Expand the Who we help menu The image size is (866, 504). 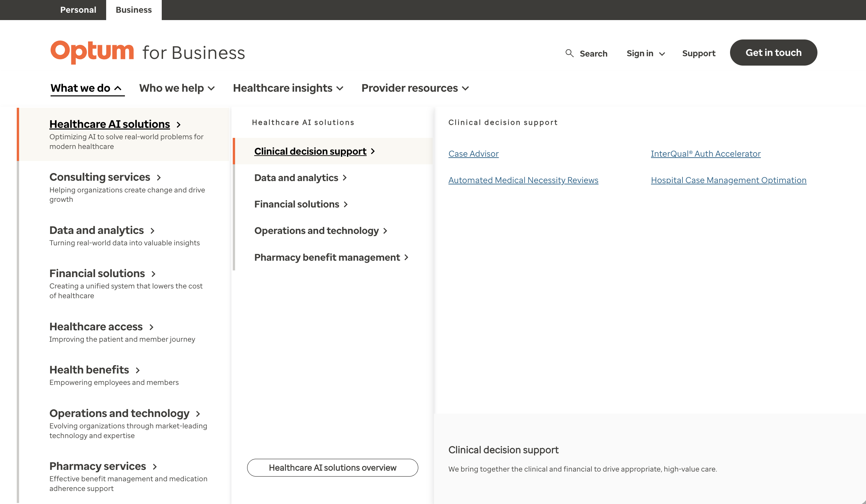[176, 88]
